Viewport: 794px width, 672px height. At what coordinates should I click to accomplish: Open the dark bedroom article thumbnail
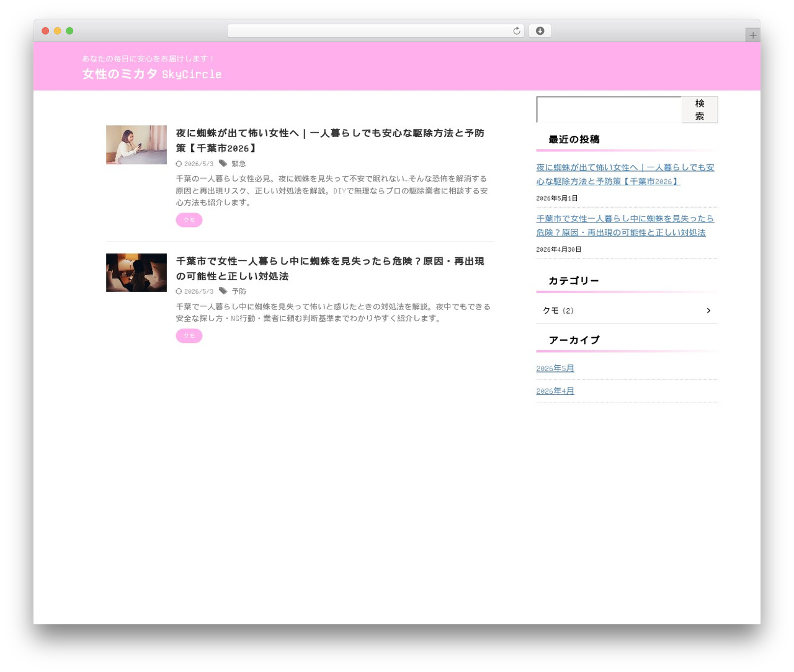click(136, 273)
